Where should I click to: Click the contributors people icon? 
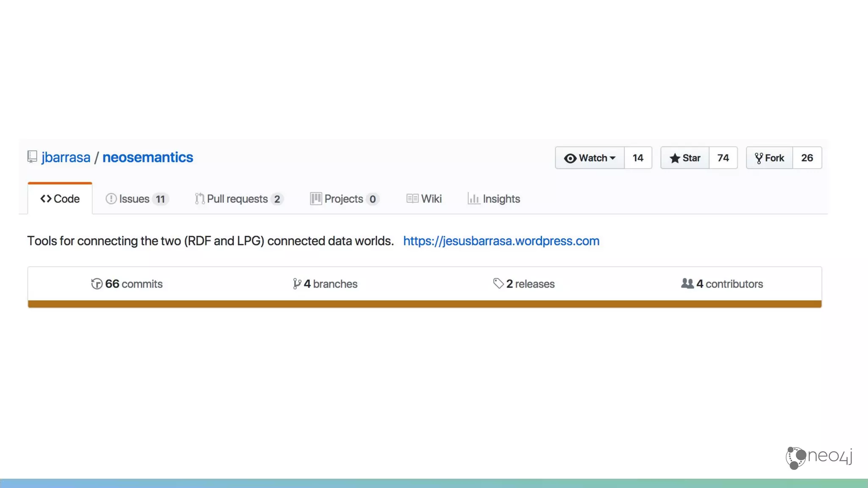coord(687,283)
